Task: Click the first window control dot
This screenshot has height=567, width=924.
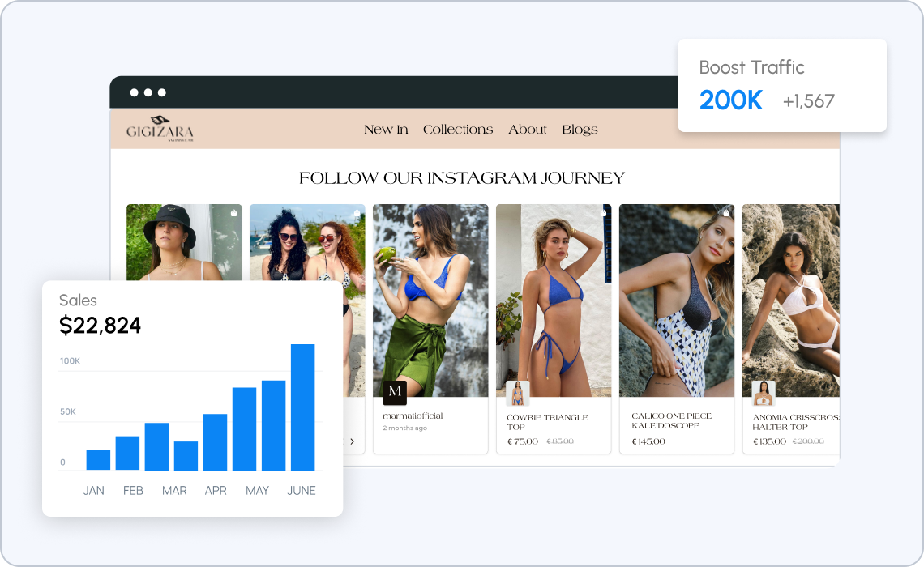Action: (x=134, y=92)
